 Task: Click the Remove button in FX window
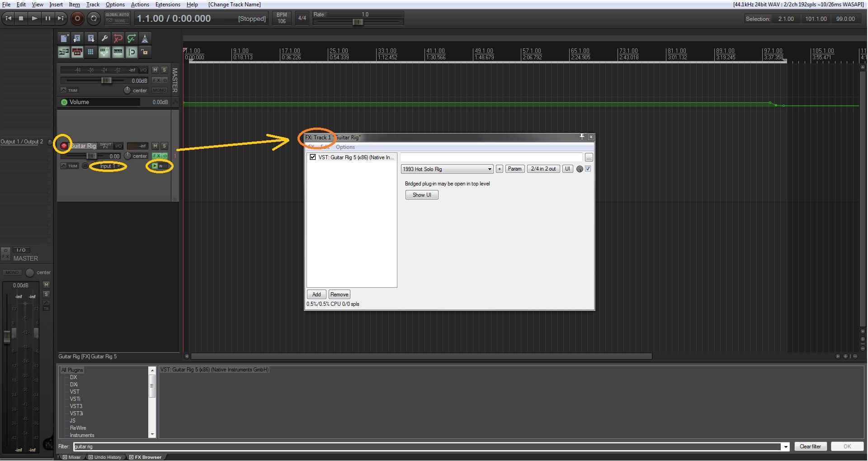point(339,295)
